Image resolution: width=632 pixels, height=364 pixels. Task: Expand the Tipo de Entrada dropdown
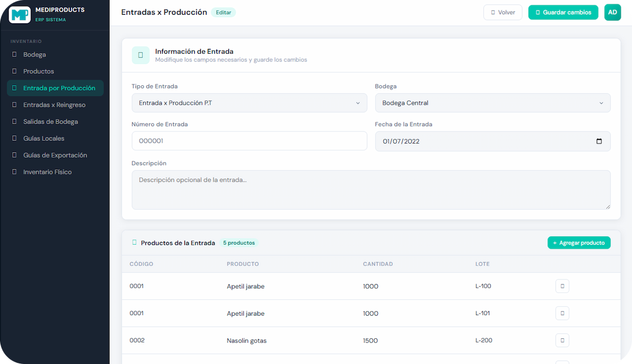(x=249, y=103)
